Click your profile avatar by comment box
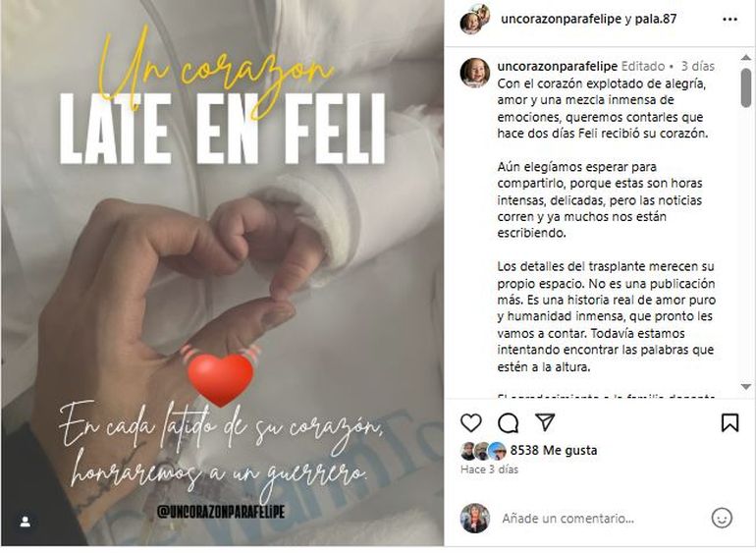756x553 pixels. pyautogui.click(x=475, y=519)
